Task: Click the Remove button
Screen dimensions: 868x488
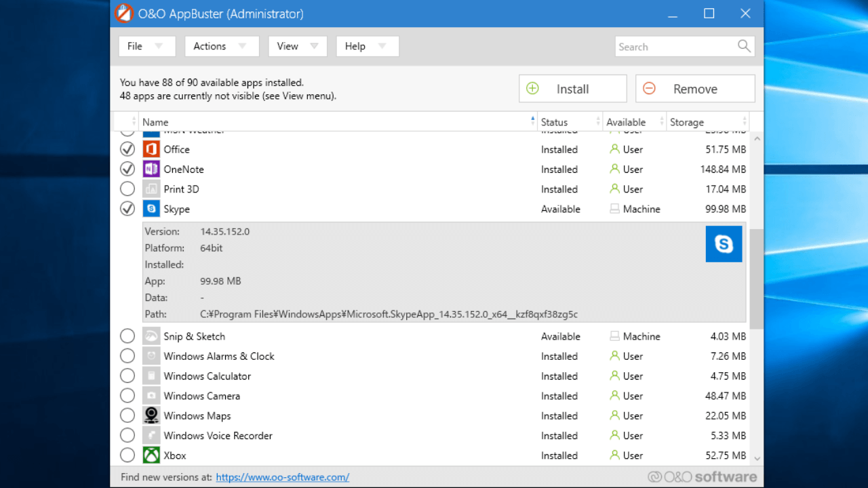Action: [695, 89]
